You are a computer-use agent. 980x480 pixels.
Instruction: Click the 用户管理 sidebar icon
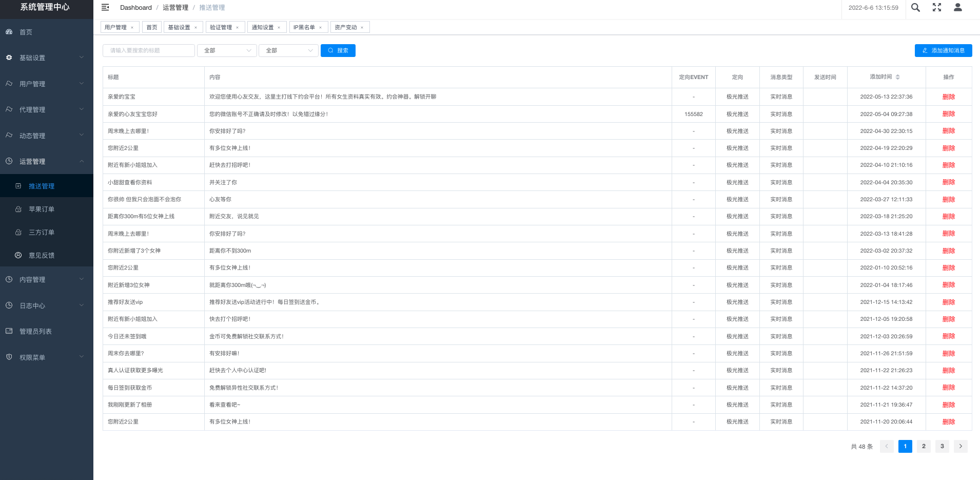click(9, 84)
